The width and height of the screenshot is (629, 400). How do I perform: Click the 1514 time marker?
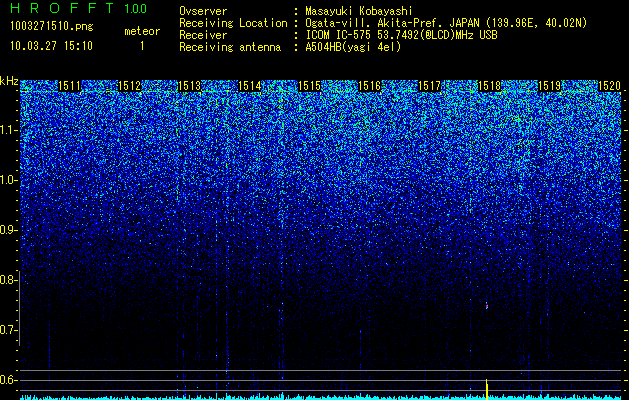pos(250,86)
